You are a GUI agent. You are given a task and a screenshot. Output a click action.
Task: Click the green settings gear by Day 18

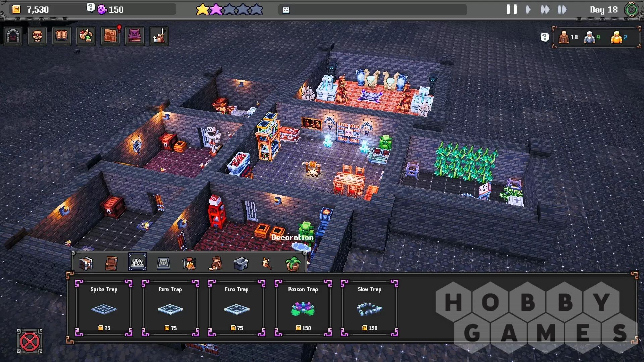631,10
